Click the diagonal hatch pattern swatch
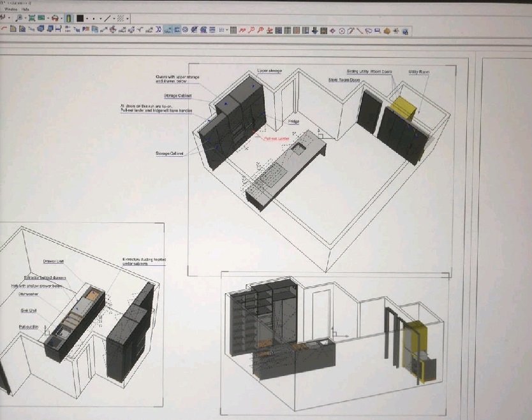The width and height of the screenshot is (532, 420). tap(121, 18)
